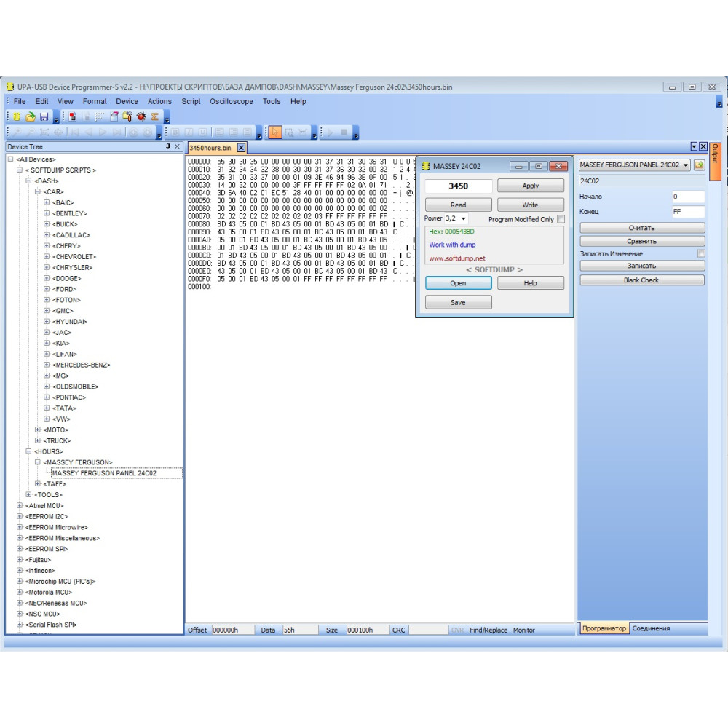Image resolution: width=728 pixels, height=728 pixels.
Task: Click the measure tool icon beside zoom region
Action: pos(303,132)
